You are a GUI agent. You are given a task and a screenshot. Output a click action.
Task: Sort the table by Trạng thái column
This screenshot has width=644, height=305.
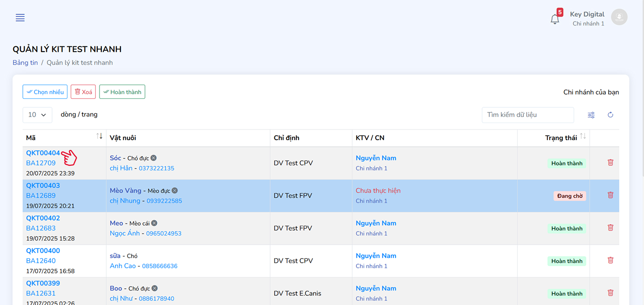[583, 136]
